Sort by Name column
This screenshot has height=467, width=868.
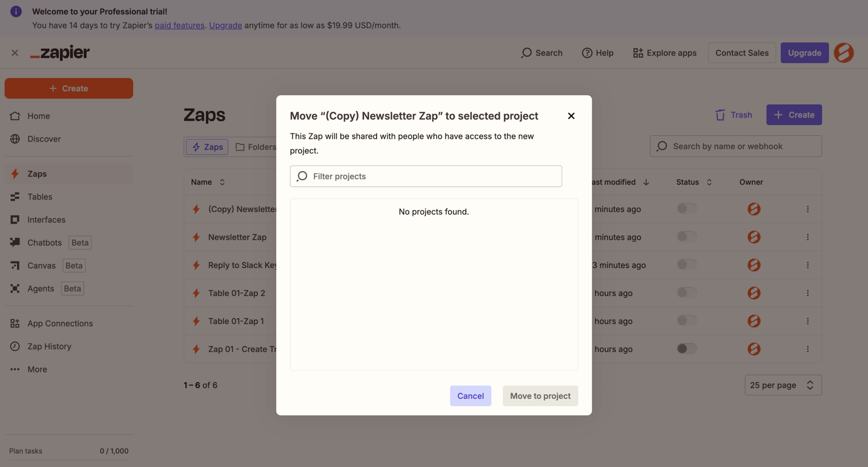click(208, 182)
